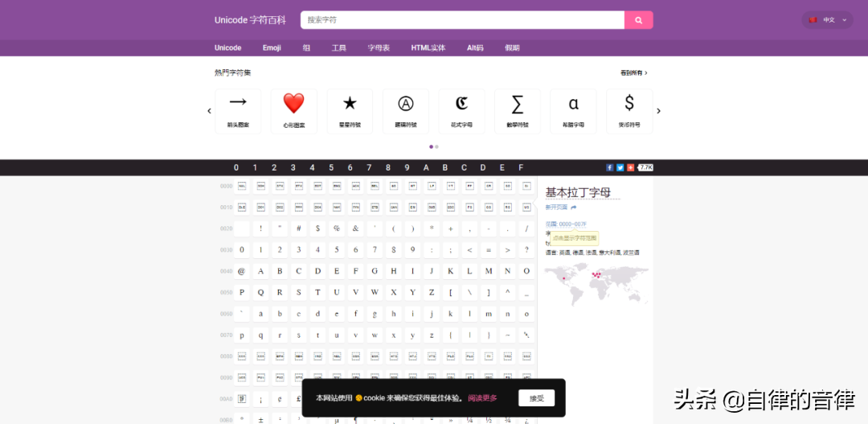Select the ± plus-minus cell
The height and width of the screenshot is (424, 868).
tap(260, 418)
